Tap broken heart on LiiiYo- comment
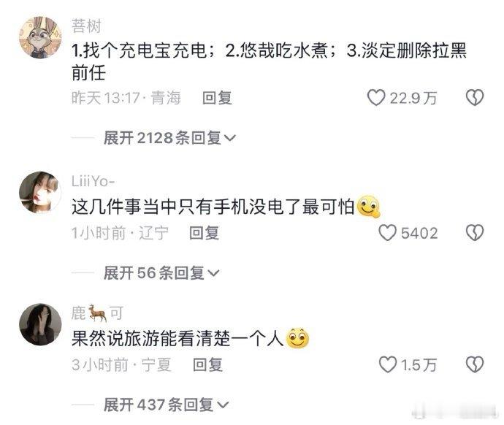504x425 pixels. pyautogui.click(x=475, y=232)
